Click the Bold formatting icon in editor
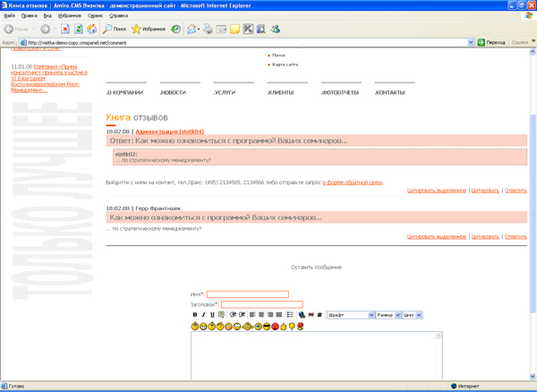This screenshot has width=537, height=392. 195,315
